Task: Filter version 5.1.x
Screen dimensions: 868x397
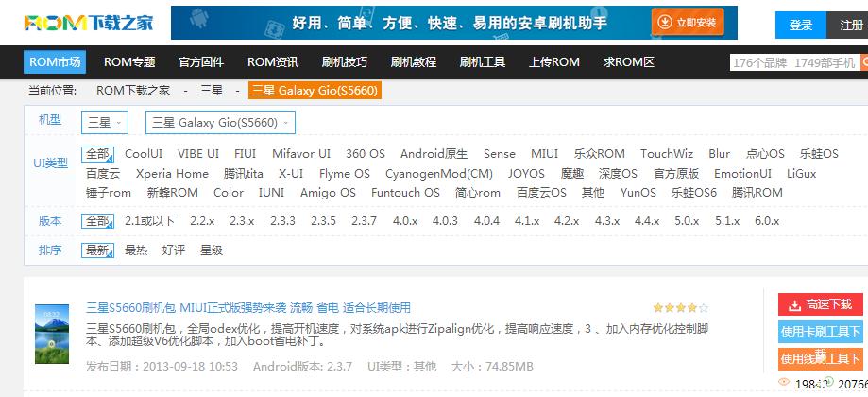Action: [727, 221]
